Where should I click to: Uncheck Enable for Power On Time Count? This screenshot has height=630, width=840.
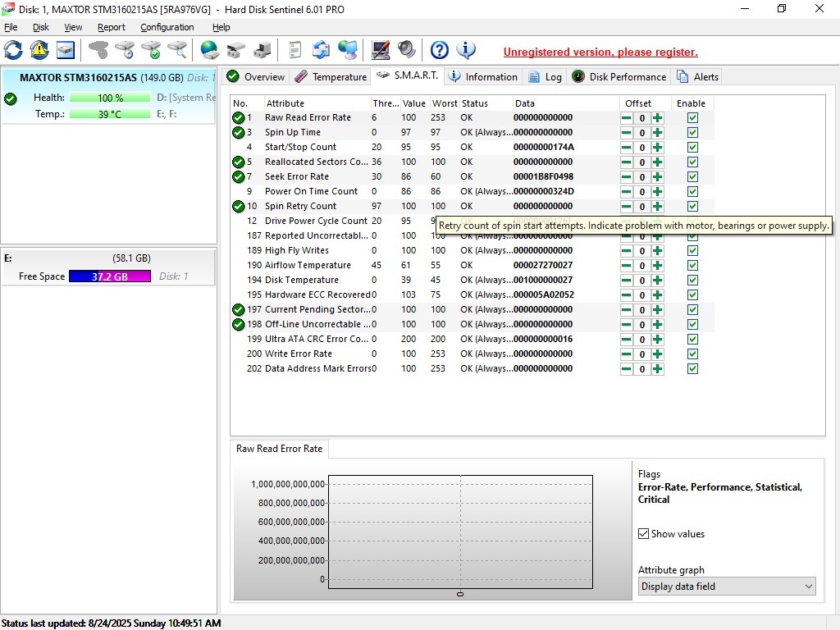(692, 191)
